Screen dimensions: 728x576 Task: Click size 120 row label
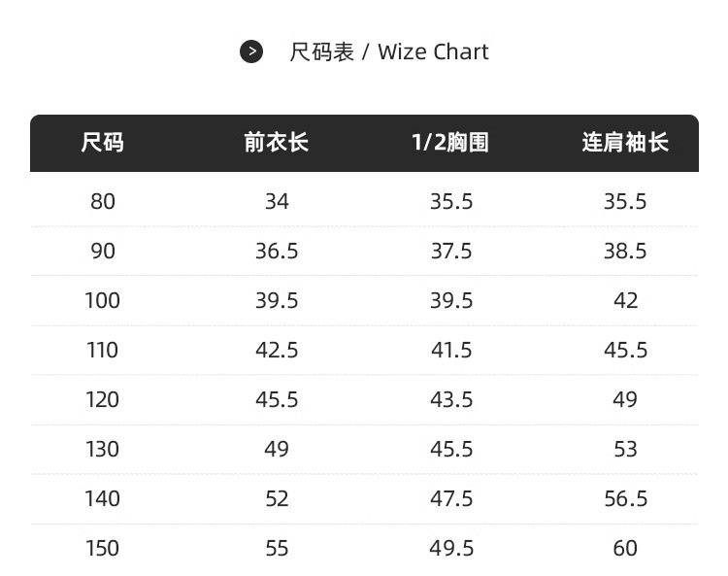click(x=102, y=399)
